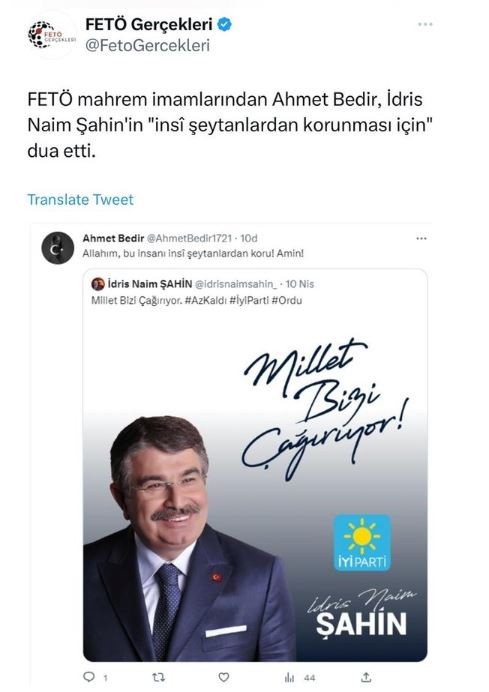489x692 pixels.
Task: Click the retweet arrows icon
Action: [158, 677]
